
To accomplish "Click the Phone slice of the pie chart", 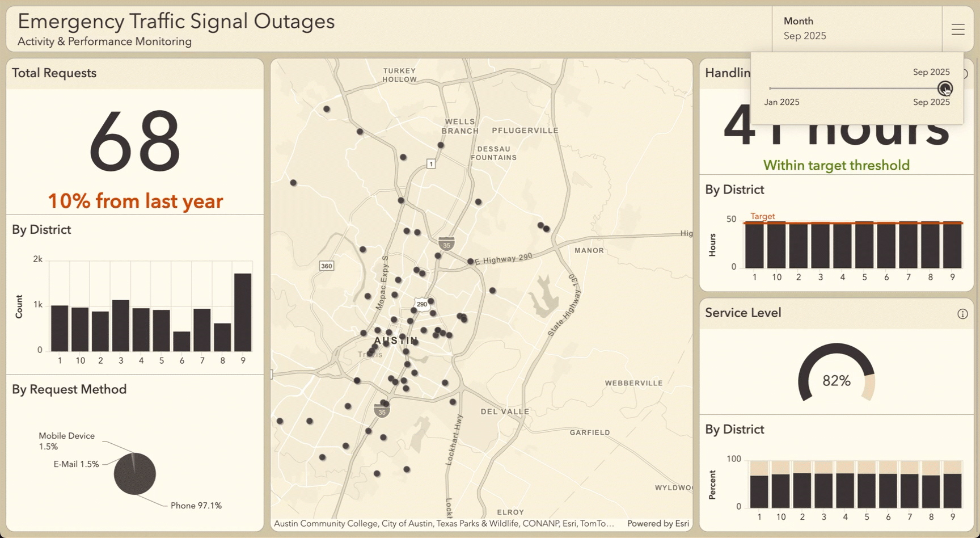I will 136,476.
